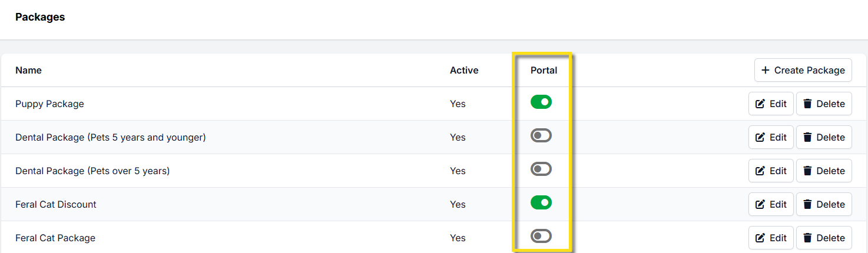Click the Active column header
This screenshot has width=868, height=253.
464,70
